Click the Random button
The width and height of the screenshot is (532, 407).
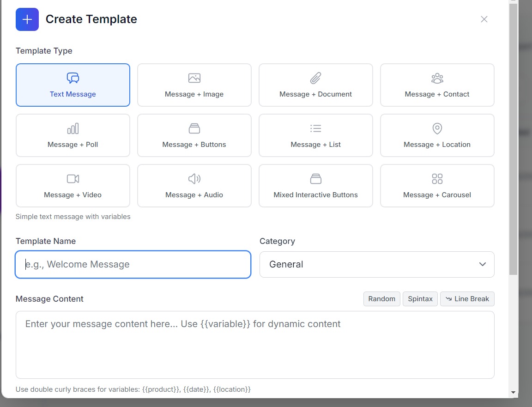pos(382,299)
